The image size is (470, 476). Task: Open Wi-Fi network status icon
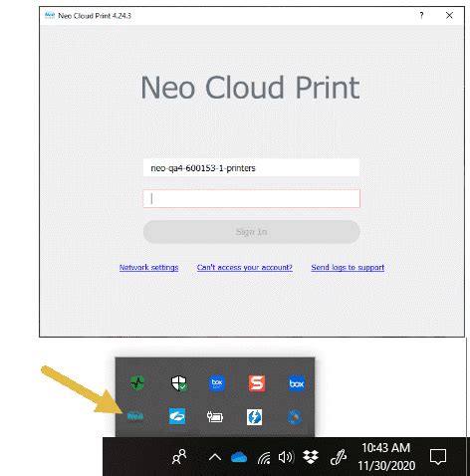click(x=264, y=458)
